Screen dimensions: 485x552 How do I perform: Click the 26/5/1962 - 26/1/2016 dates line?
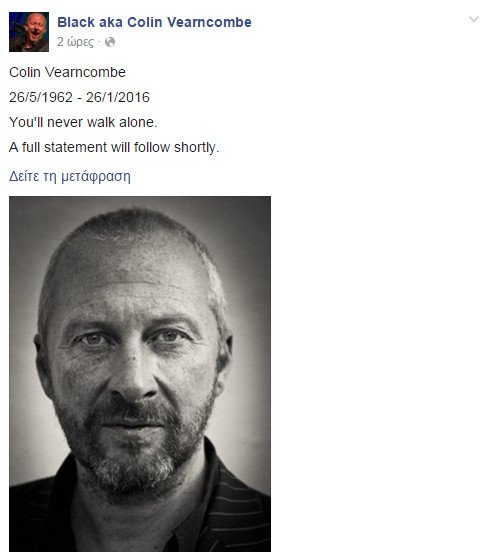coord(79,97)
